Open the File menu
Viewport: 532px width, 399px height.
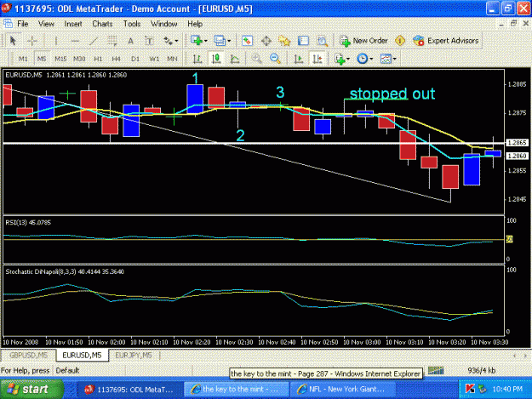click(x=23, y=24)
